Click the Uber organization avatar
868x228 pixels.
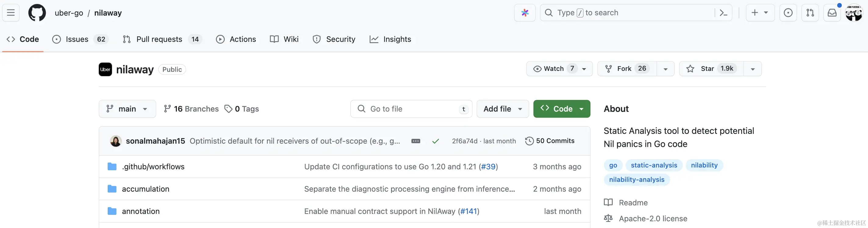[x=105, y=69]
